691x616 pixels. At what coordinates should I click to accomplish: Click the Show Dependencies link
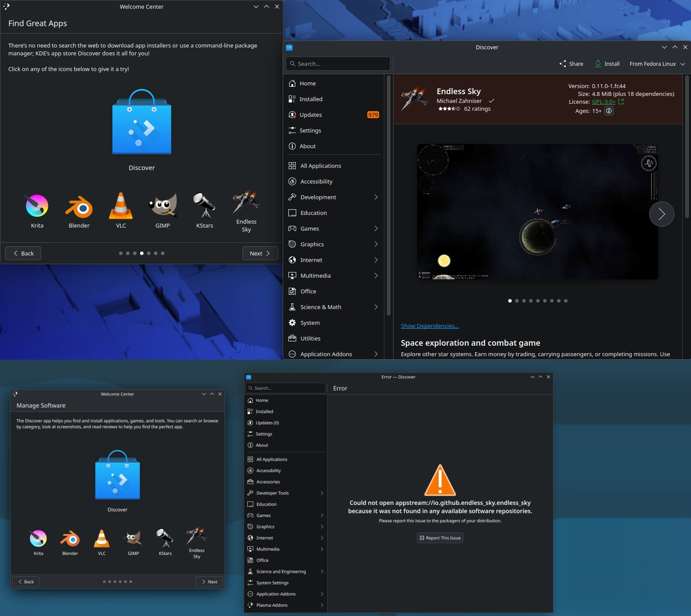430,326
